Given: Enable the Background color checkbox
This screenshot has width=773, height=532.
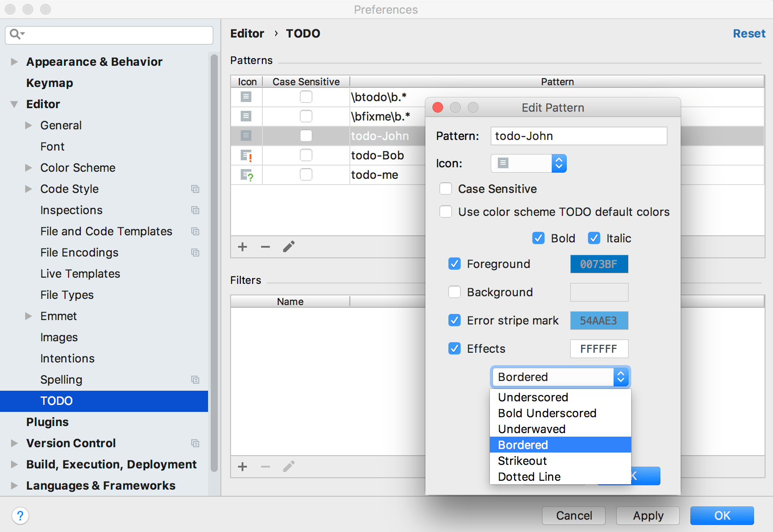Looking at the screenshot, I should tap(455, 292).
